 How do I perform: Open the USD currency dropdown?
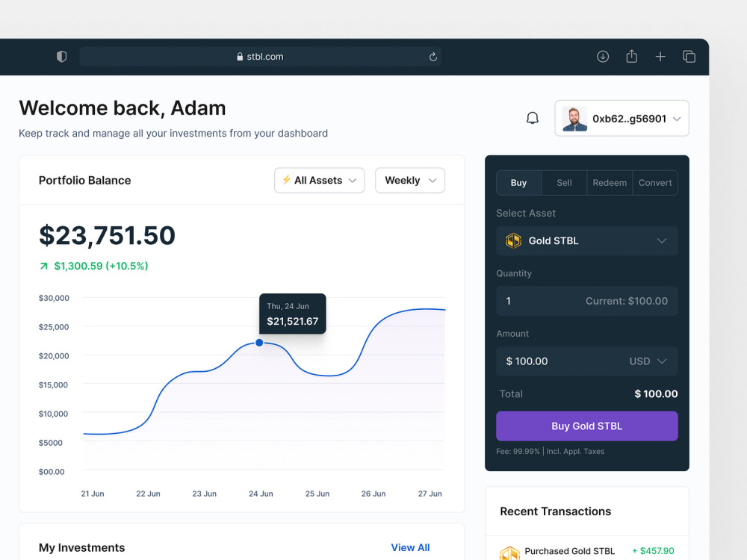point(648,361)
